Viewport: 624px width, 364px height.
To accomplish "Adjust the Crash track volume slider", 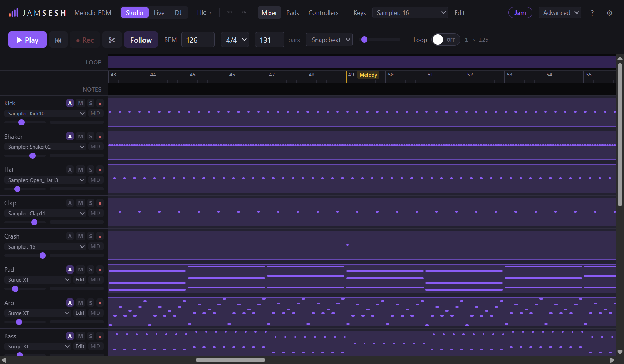I will click(25, 255).
